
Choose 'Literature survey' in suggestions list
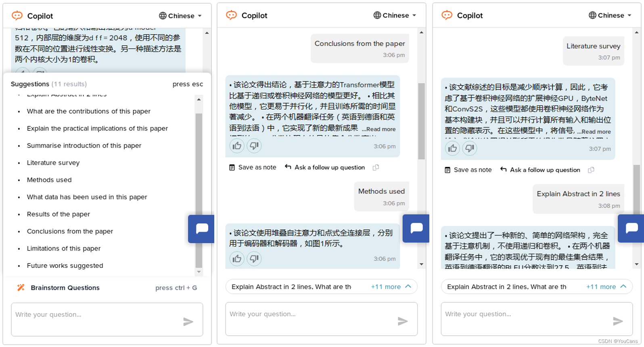(x=53, y=163)
